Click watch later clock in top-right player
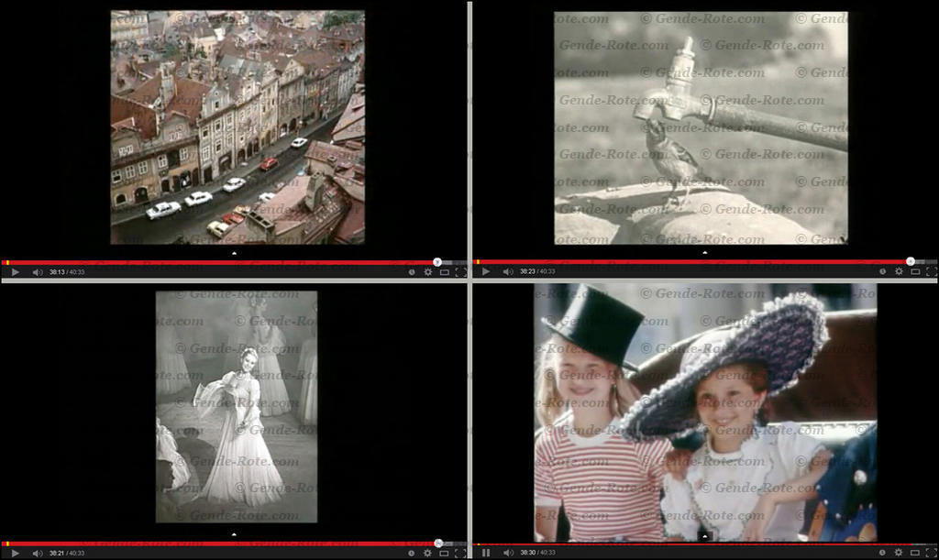This screenshot has width=939, height=560. [x=882, y=272]
